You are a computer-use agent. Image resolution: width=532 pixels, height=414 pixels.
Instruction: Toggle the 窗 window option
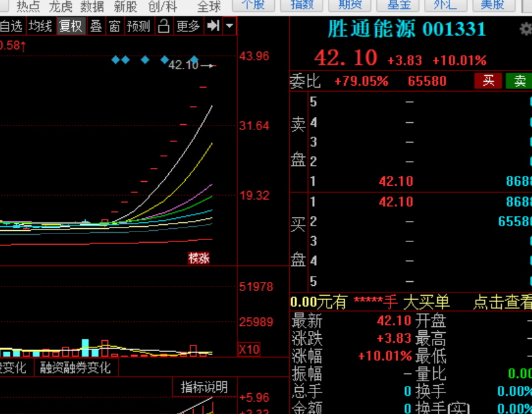click(x=115, y=26)
